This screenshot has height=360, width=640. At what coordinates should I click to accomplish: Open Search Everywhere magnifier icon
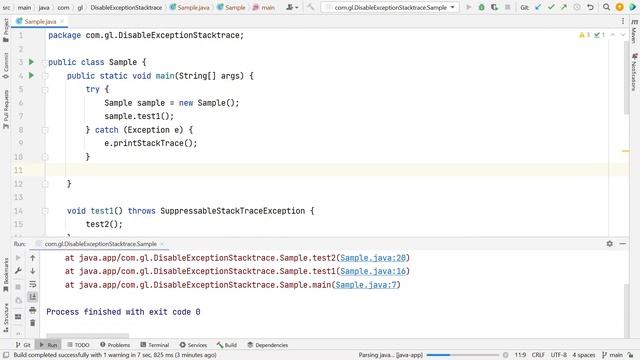607,7
